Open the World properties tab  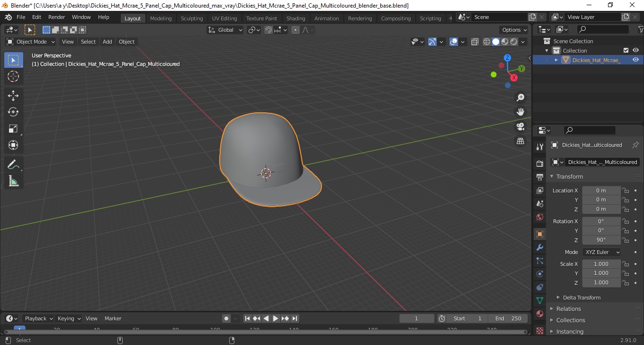[539, 217]
